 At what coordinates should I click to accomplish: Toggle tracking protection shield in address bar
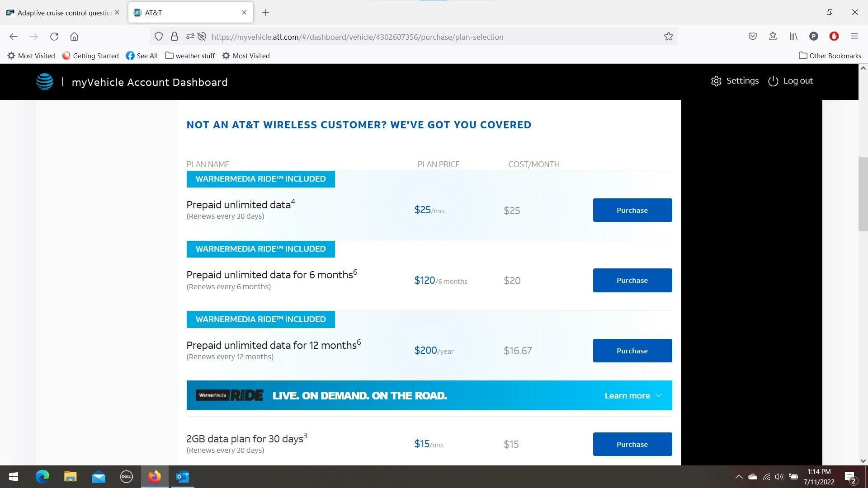158,37
